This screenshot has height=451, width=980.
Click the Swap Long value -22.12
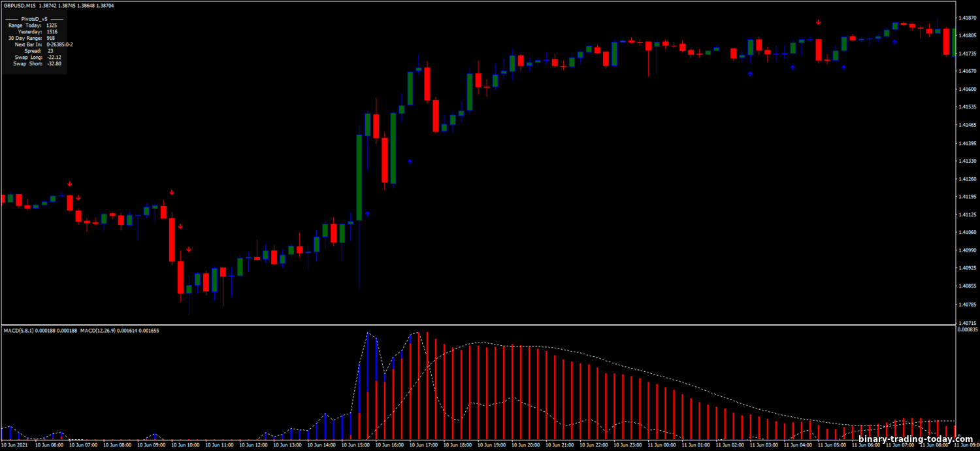pos(54,58)
